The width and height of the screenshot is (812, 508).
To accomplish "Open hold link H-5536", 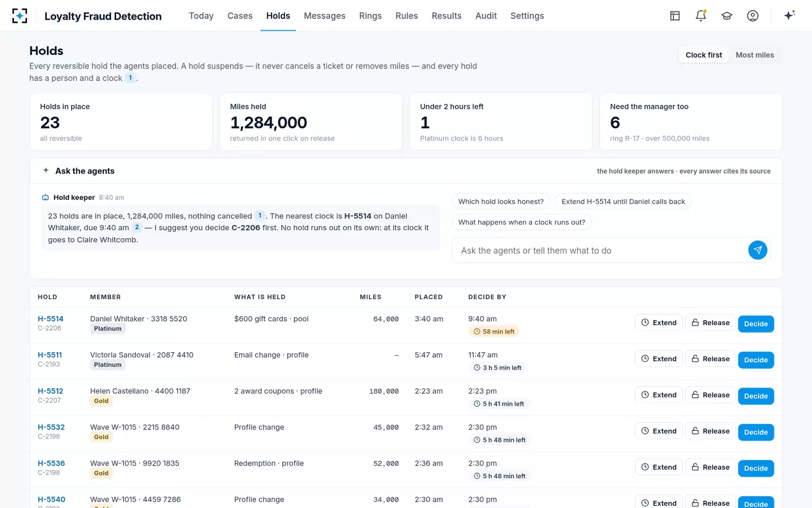I will [51, 463].
